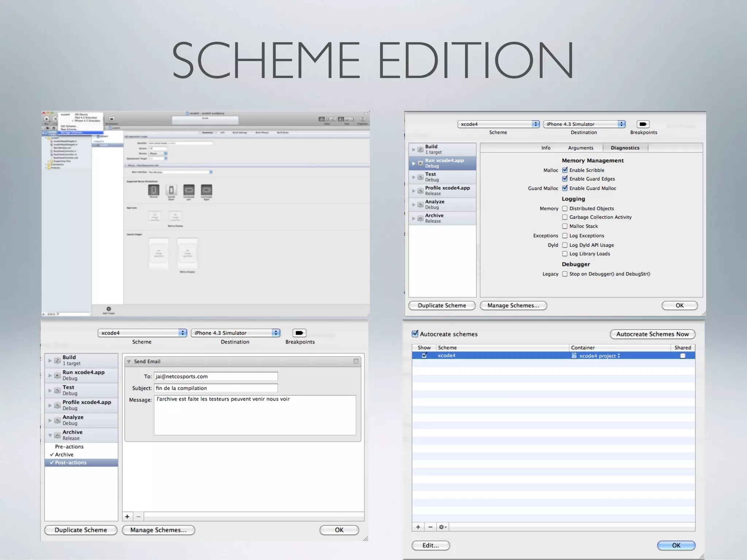Open Scheme dropdown in Send Email scheme editor
The image size is (747, 560).
[142, 333]
